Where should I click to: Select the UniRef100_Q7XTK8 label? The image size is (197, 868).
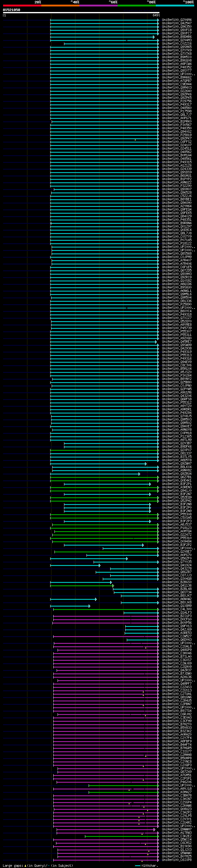click(177, 54)
